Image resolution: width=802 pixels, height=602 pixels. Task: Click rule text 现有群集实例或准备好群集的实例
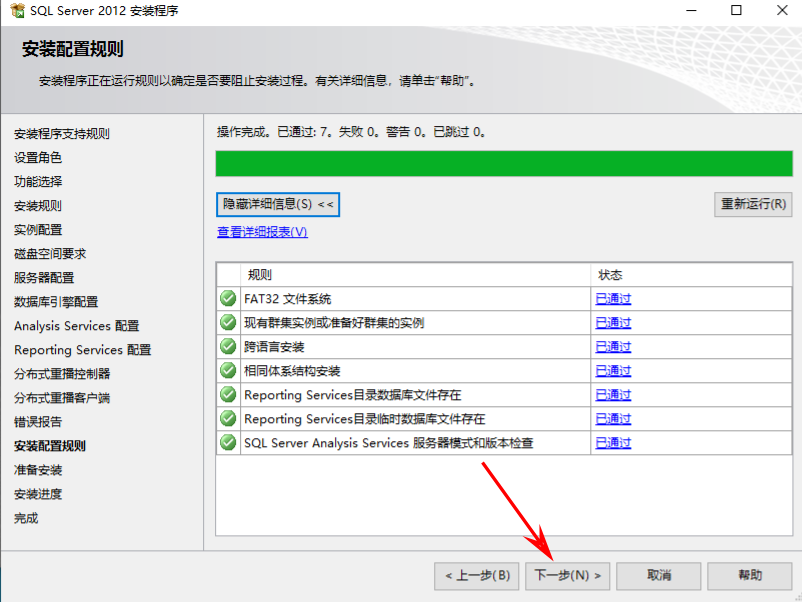coord(334,323)
